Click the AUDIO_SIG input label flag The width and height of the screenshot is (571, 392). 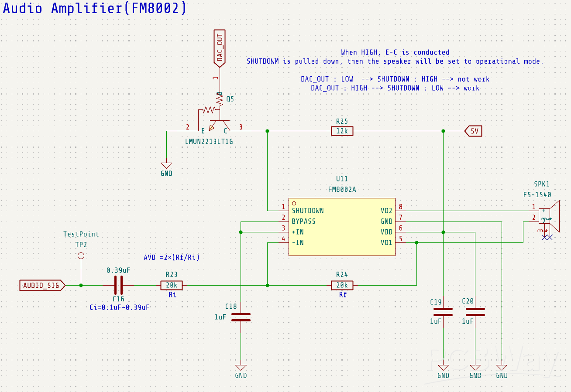(x=42, y=286)
